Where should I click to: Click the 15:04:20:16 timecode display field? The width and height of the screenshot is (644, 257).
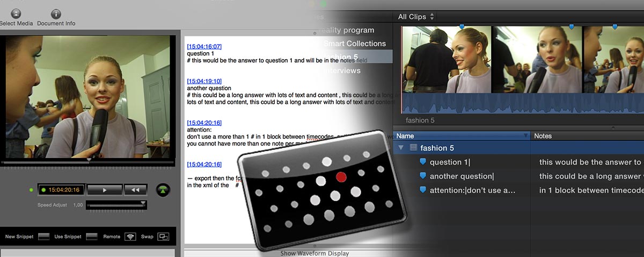tap(61, 189)
